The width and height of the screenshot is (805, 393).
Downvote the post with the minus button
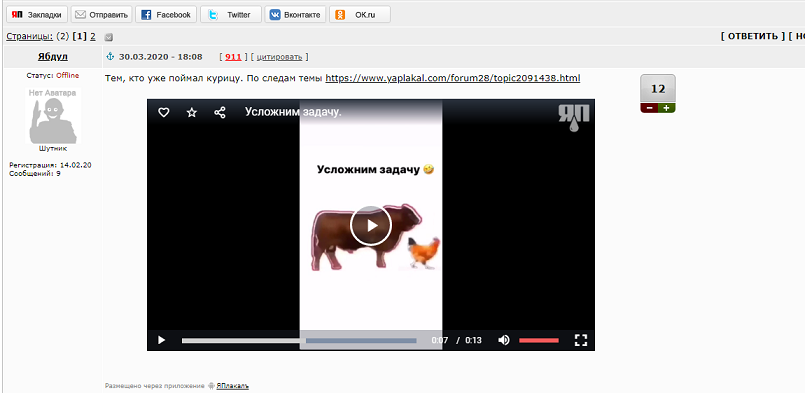coord(649,108)
